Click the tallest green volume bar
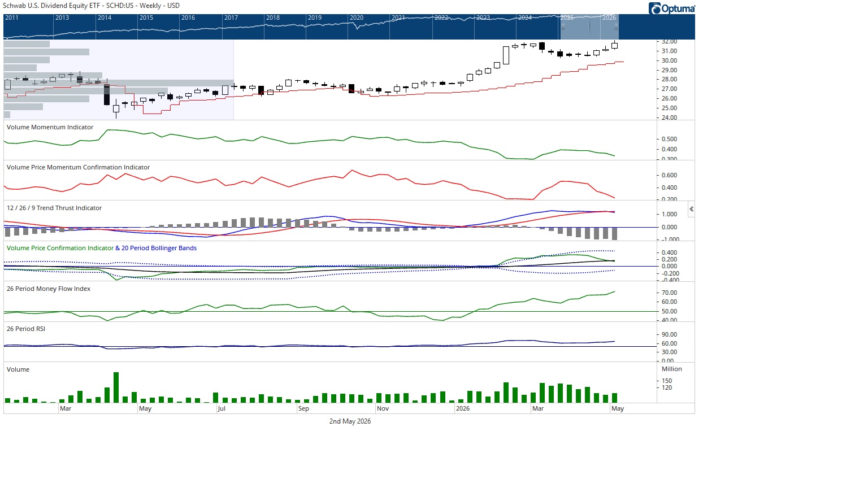 point(116,387)
